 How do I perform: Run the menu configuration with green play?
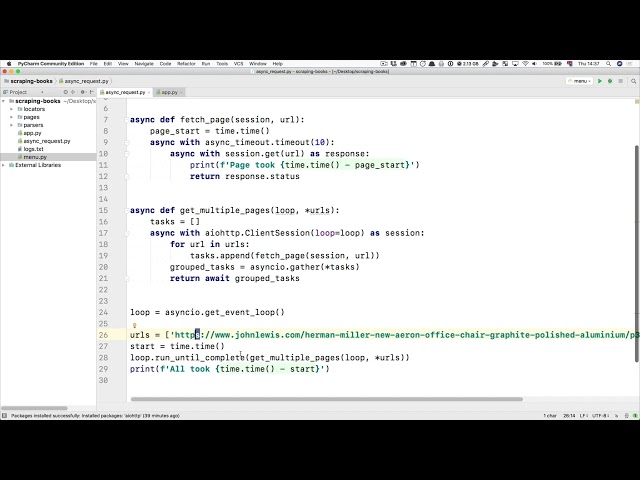pyautogui.click(x=600, y=81)
